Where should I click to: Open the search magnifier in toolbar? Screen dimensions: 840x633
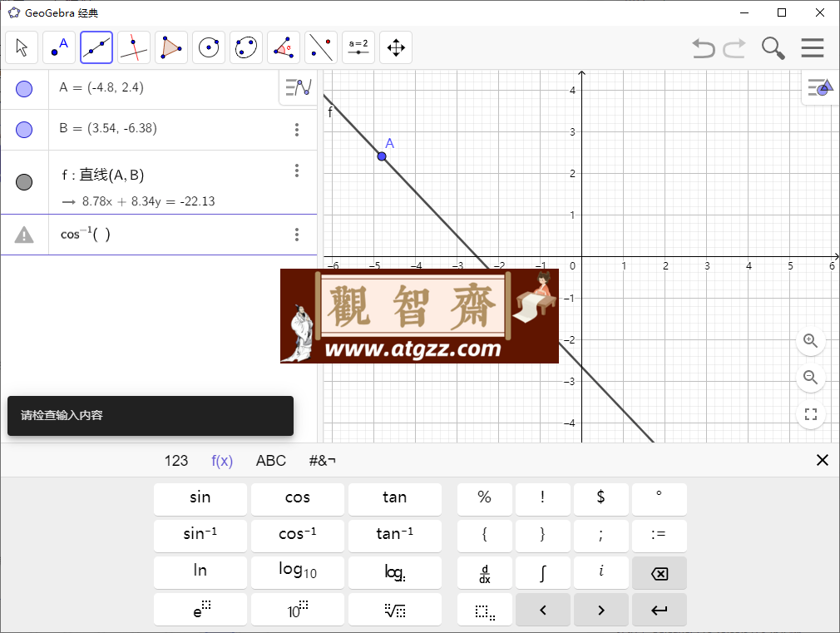(773, 48)
